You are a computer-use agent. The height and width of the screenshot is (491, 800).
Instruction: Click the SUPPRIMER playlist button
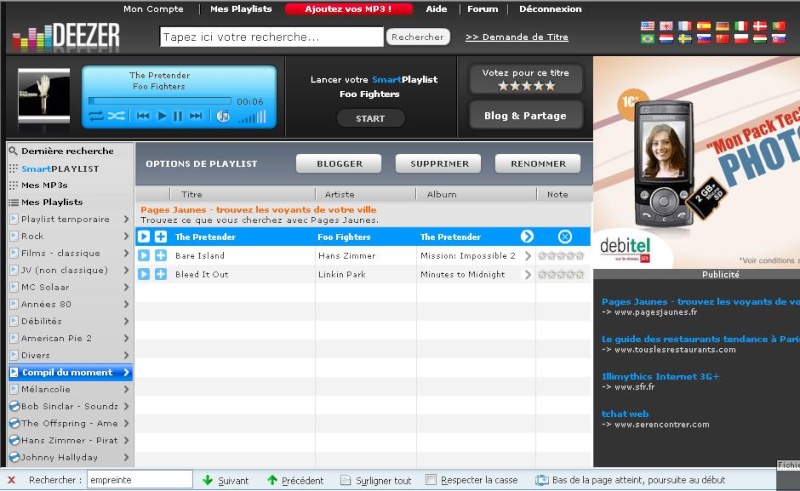pos(439,164)
